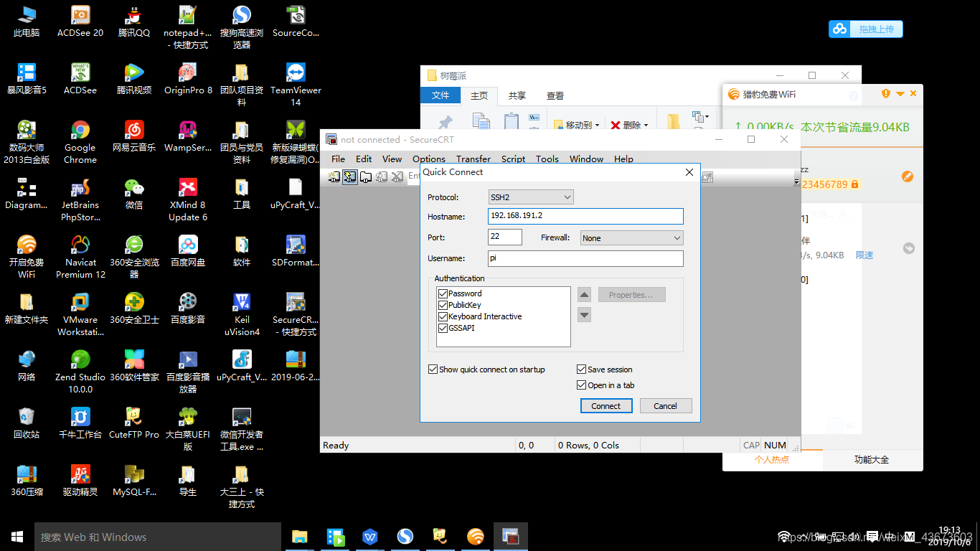Click the Disconnect toolbar icon in SecureCRT
980x551 pixels.
[397, 176]
